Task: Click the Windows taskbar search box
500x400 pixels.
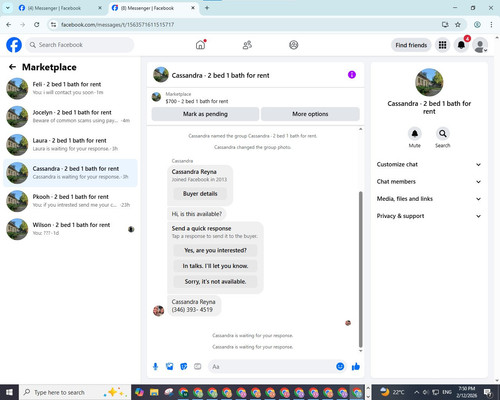Action: pos(75,392)
